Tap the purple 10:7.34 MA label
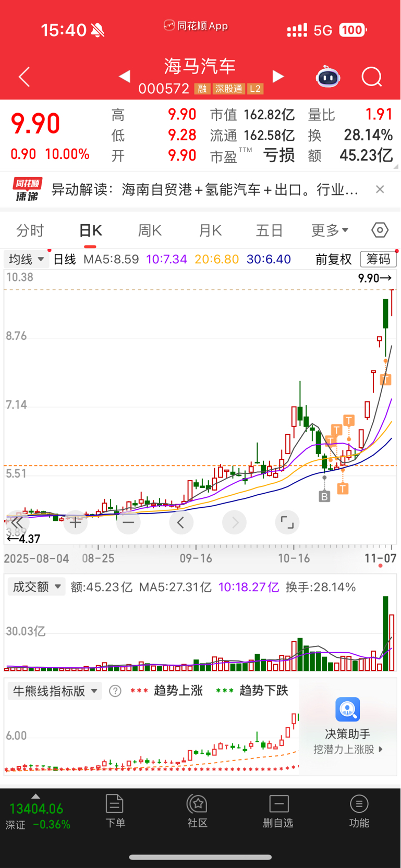This screenshot has height=868, width=401. pyautogui.click(x=166, y=259)
